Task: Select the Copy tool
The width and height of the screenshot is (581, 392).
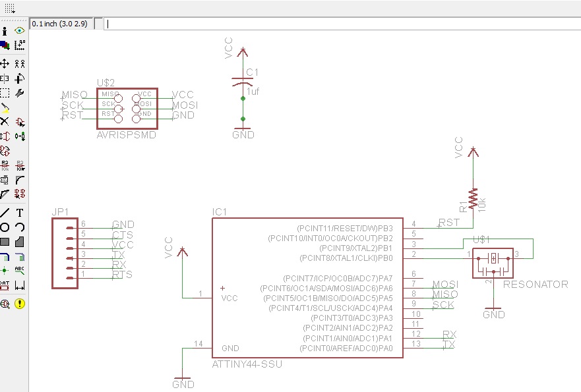Action: point(20,64)
